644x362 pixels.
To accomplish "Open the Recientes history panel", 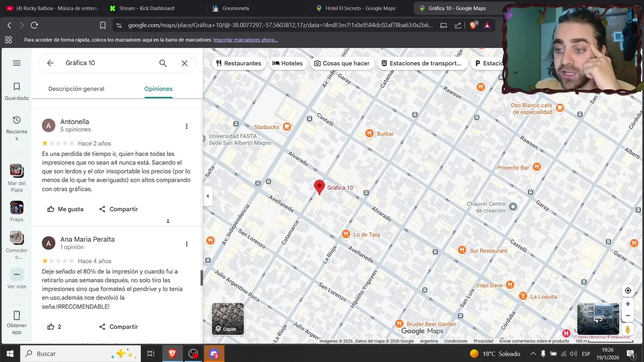I will pyautogui.click(x=17, y=128).
